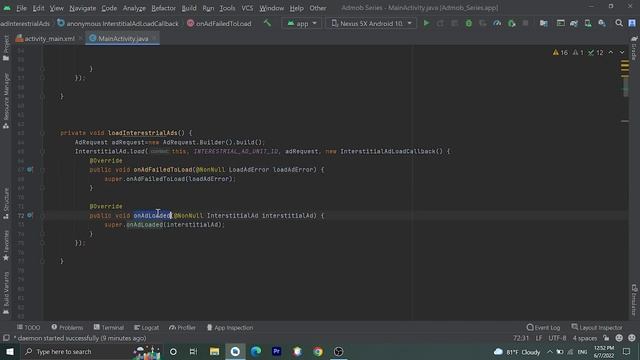640x360 pixels.
Task: Open the File menu
Action: coord(21,8)
